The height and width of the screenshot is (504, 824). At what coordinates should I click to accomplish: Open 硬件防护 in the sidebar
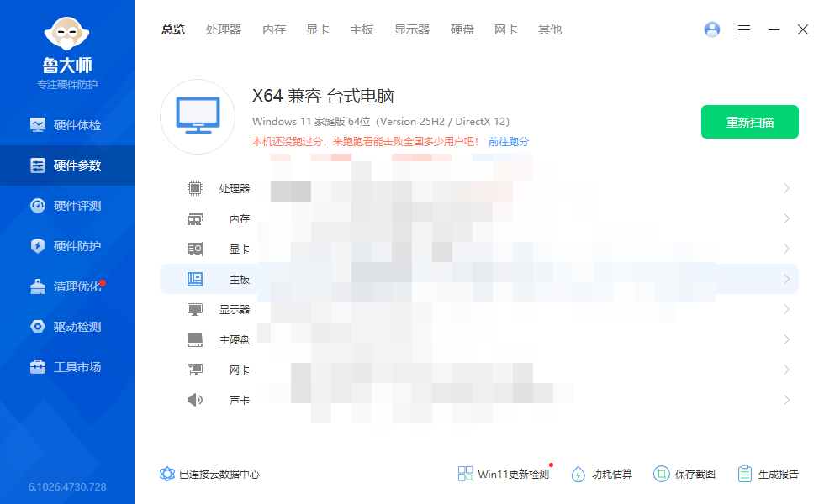pos(66,245)
